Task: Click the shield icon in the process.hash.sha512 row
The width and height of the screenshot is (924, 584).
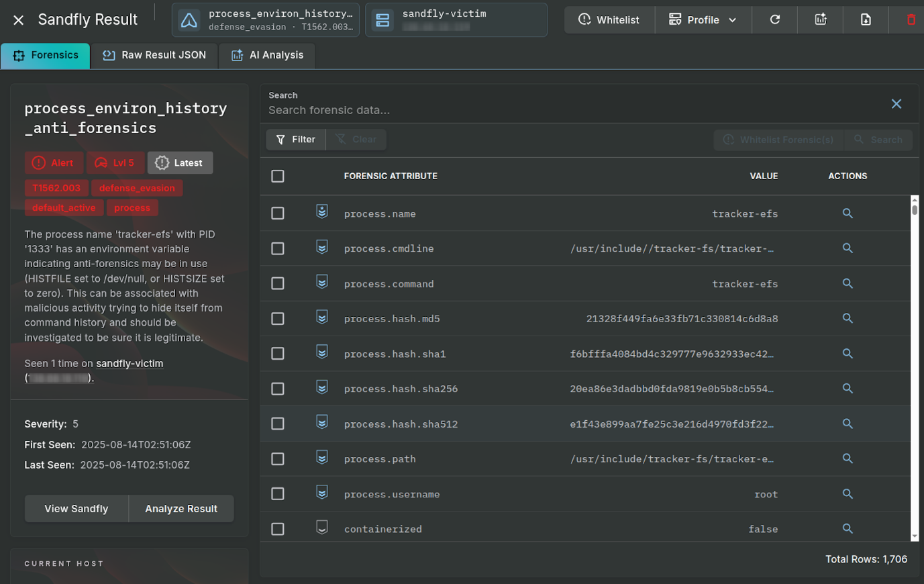Action: click(322, 422)
